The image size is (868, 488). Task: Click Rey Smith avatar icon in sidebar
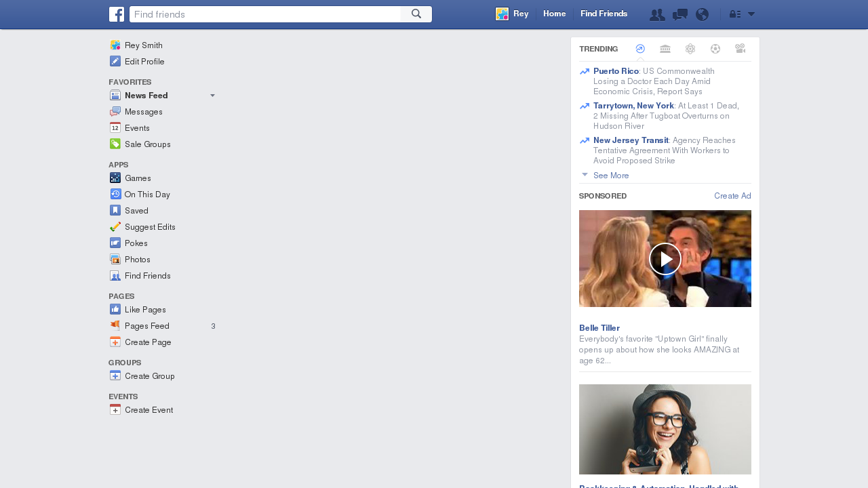[x=115, y=45]
